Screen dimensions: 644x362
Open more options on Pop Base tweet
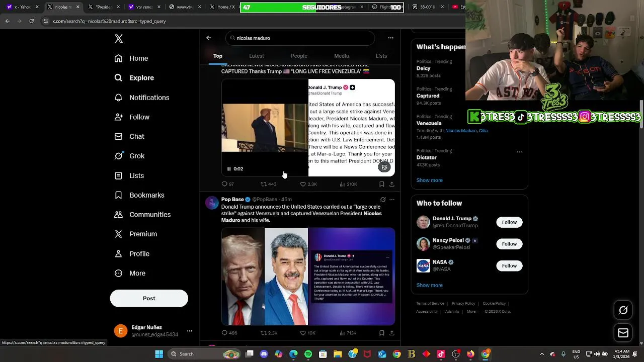392,200
